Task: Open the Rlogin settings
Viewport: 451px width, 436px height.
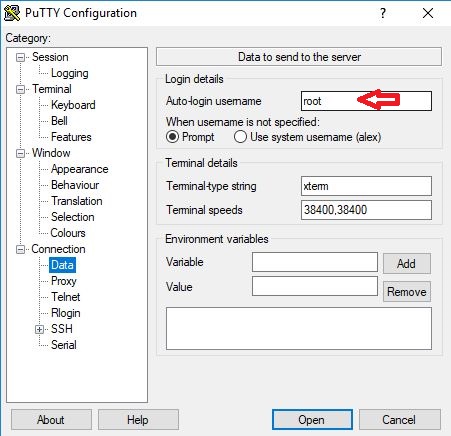Action: pos(66,313)
